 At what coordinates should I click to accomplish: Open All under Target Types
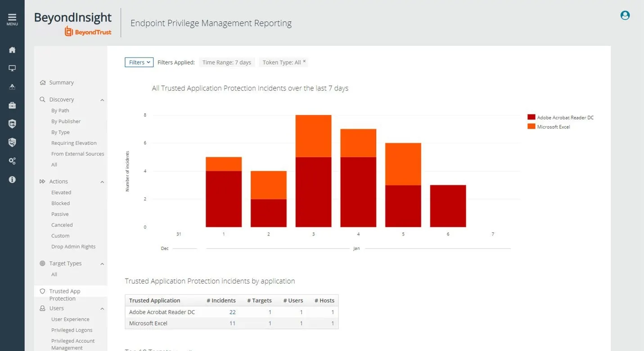click(x=54, y=274)
